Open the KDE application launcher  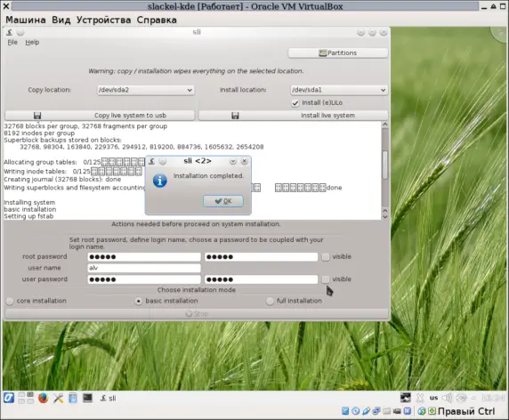click(9, 398)
